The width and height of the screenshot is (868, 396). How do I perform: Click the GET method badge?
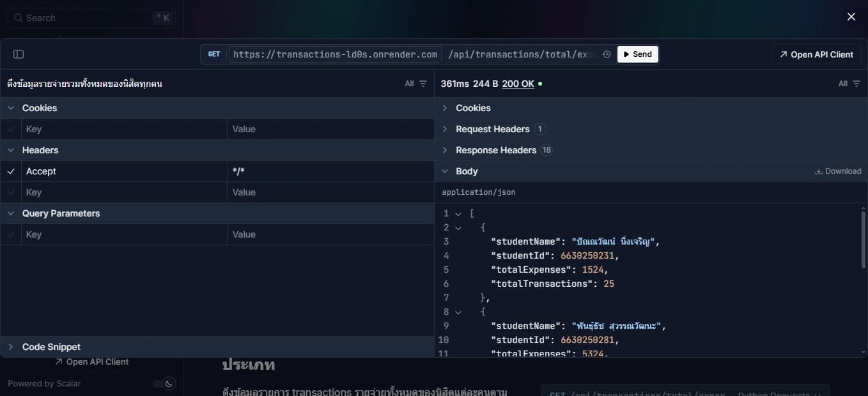[x=213, y=54]
